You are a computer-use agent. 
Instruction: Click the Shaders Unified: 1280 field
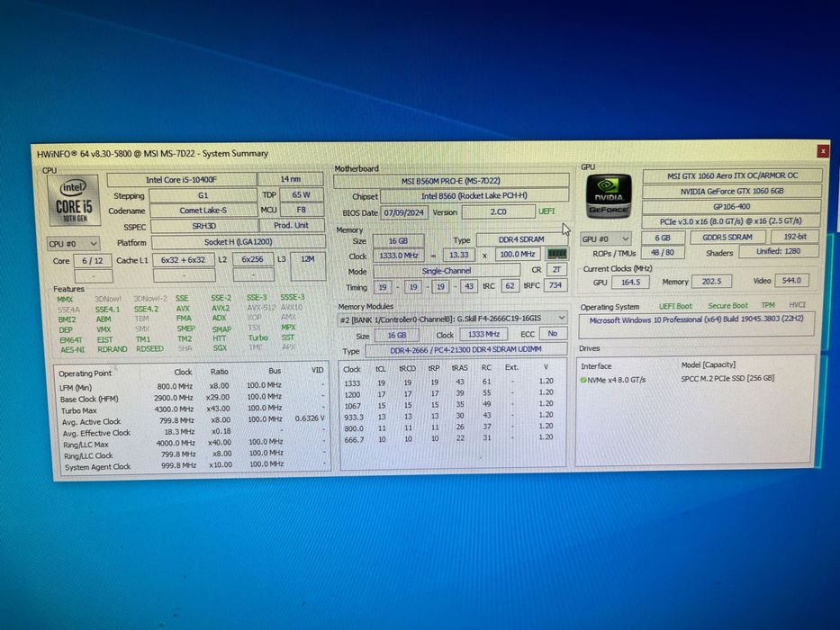779,251
